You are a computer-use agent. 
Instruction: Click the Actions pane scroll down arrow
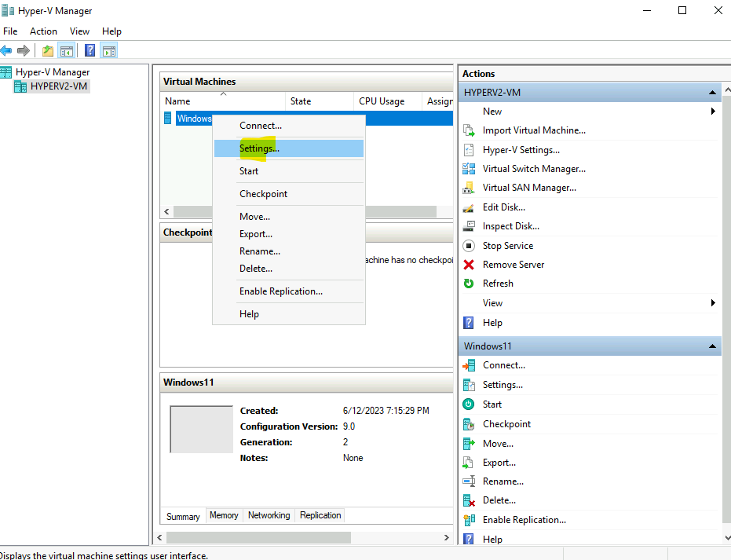tap(727, 538)
